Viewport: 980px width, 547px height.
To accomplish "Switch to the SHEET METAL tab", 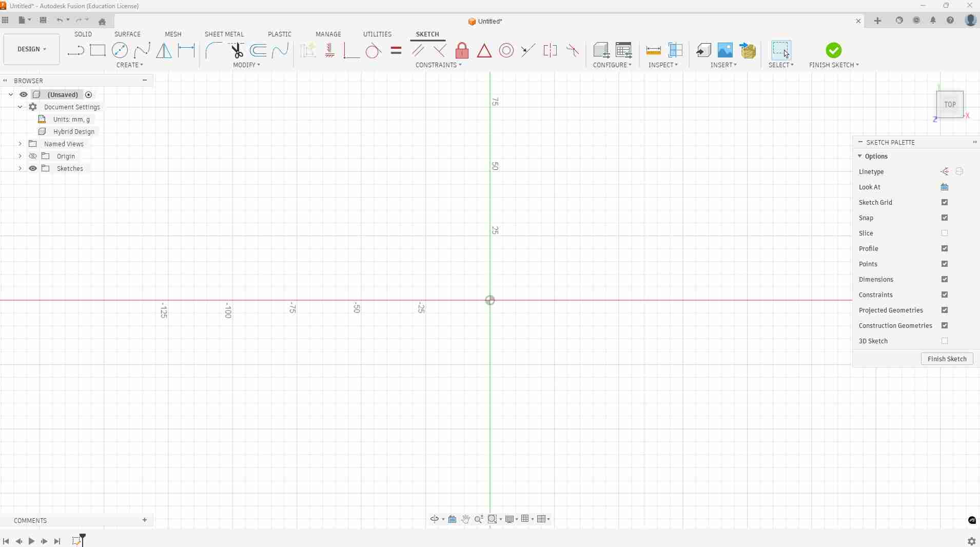I will point(224,34).
